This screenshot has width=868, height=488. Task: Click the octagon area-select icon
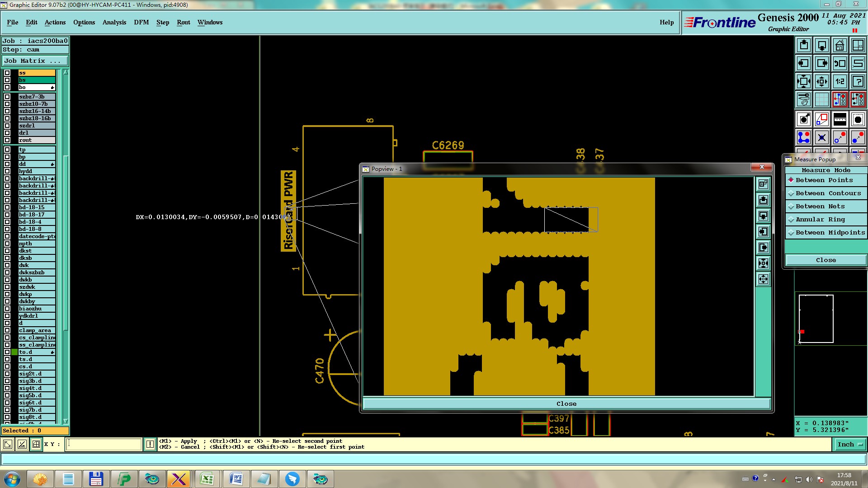(x=858, y=119)
